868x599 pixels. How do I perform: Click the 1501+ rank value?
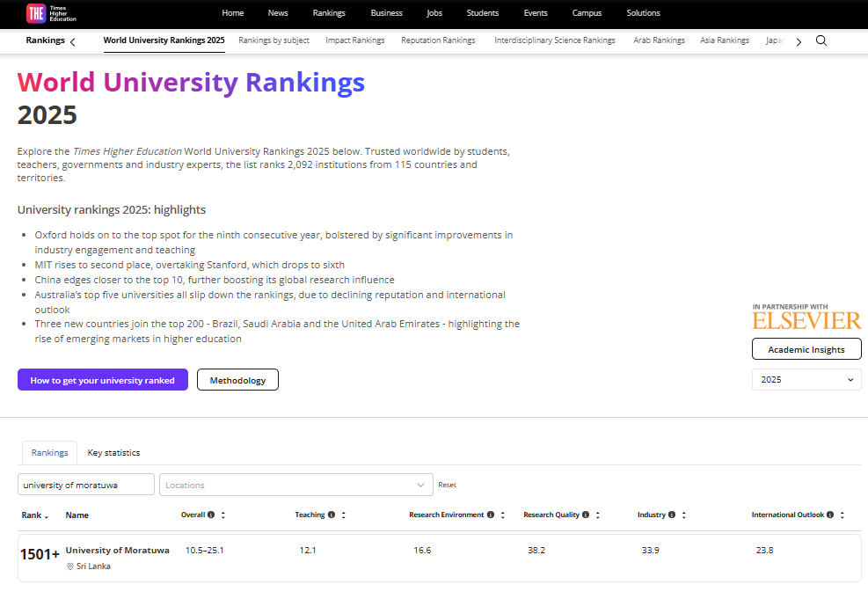click(40, 554)
